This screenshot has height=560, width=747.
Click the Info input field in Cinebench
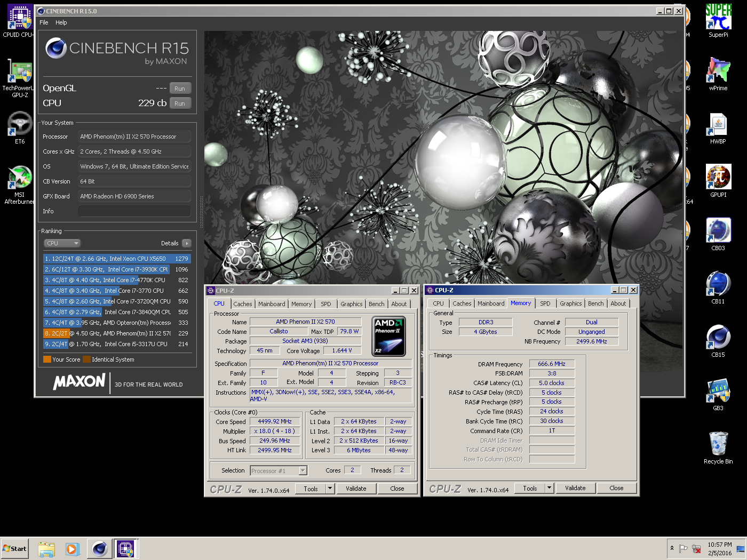pos(134,211)
